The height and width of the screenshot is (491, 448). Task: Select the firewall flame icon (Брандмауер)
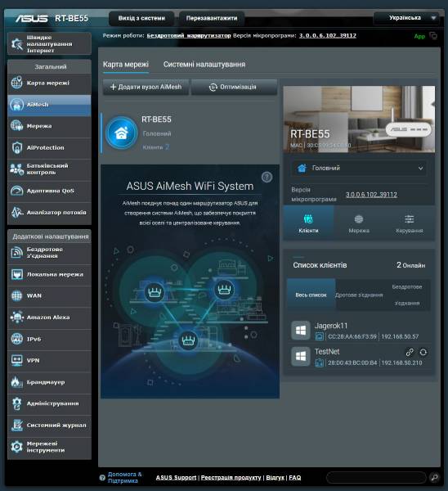pyautogui.click(x=17, y=382)
